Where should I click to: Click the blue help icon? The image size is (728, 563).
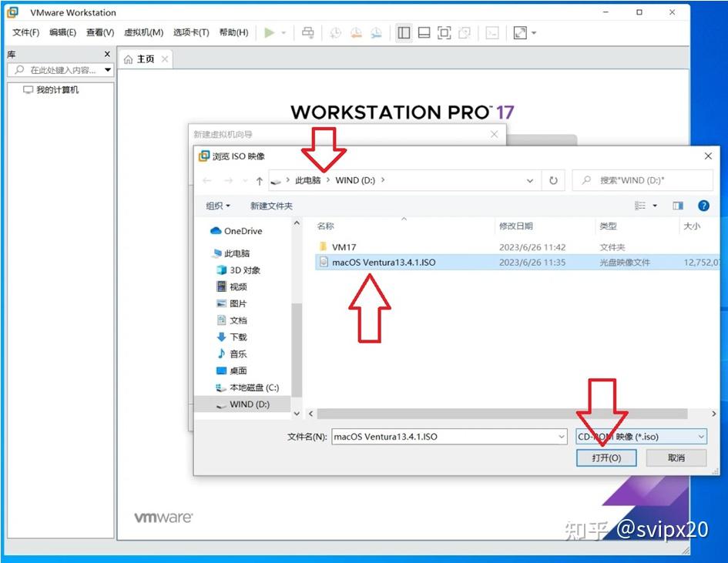703,206
